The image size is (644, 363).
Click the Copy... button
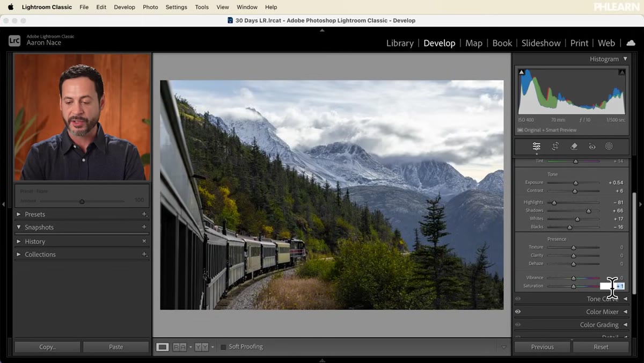tap(47, 347)
